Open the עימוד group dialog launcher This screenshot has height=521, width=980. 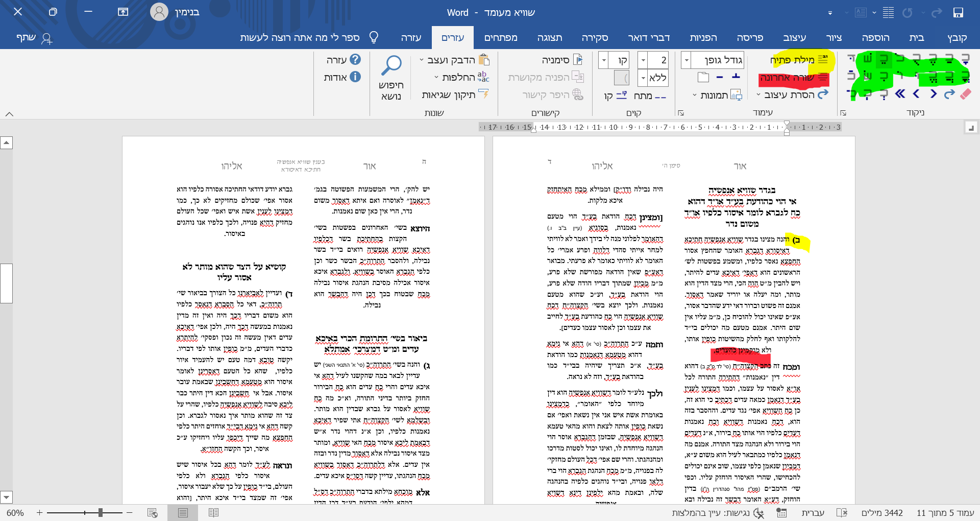coord(681,113)
